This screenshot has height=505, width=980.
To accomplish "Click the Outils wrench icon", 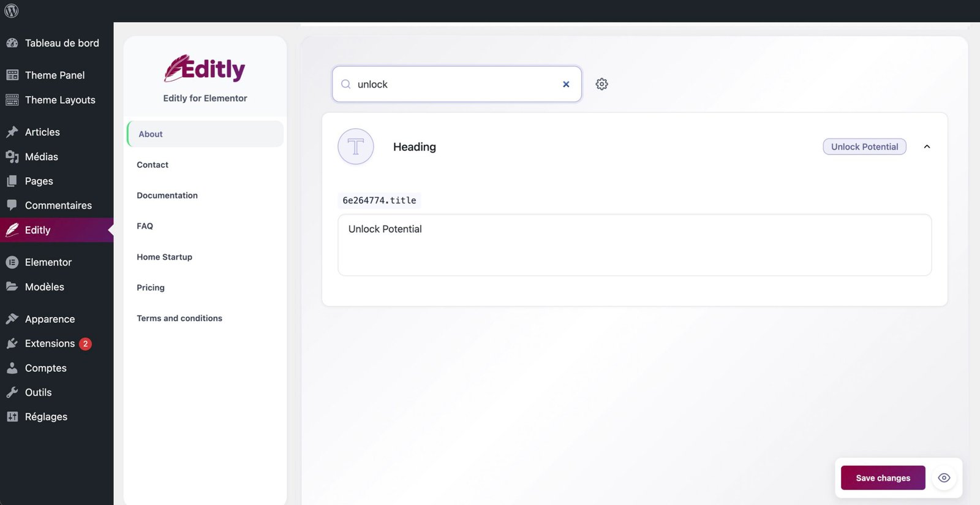I will coord(12,392).
